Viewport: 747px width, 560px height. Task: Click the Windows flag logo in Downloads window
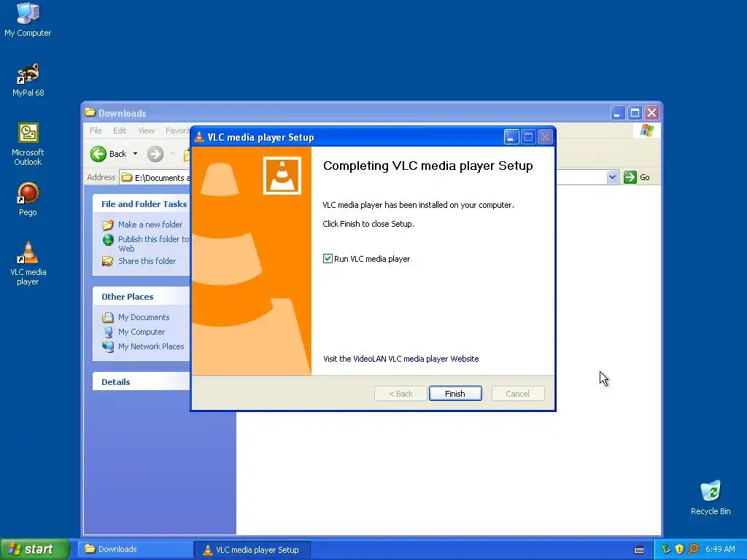pos(647,130)
